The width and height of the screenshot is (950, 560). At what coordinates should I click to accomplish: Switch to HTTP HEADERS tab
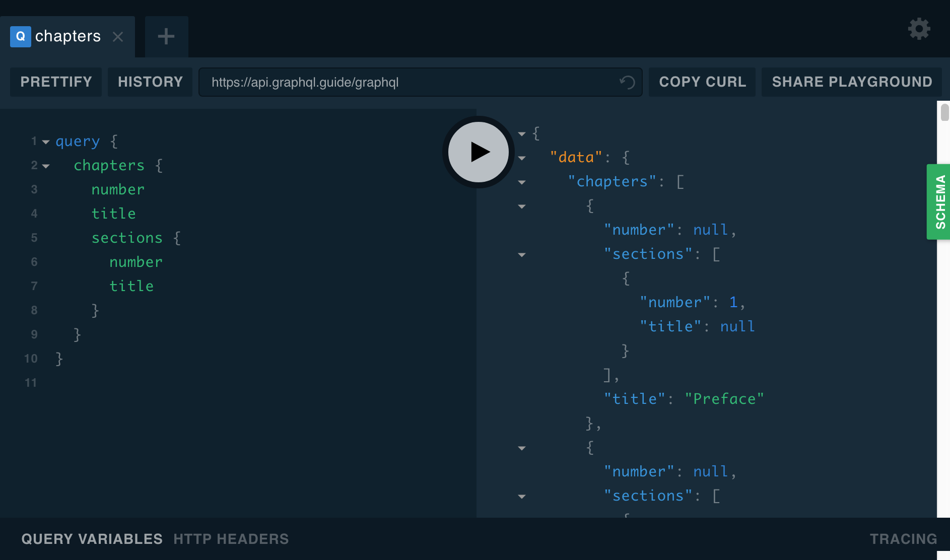pos(231,539)
